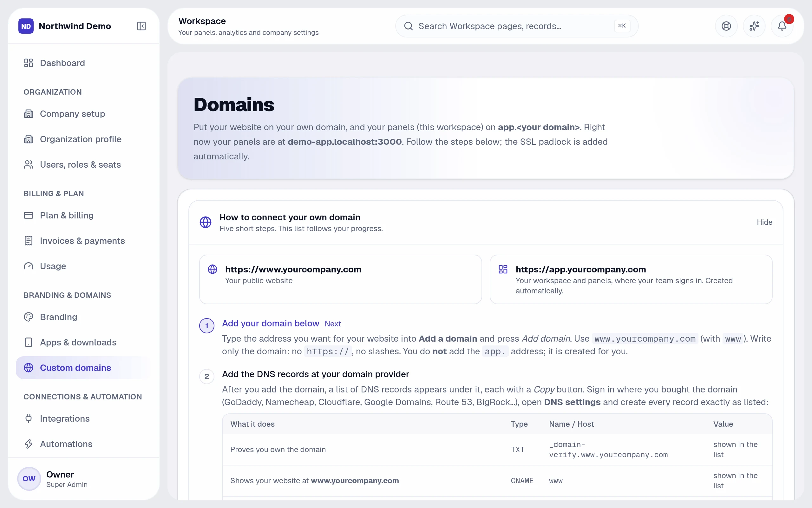Select the Usage menu item
This screenshot has height=508, width=812.
point(83,266)
